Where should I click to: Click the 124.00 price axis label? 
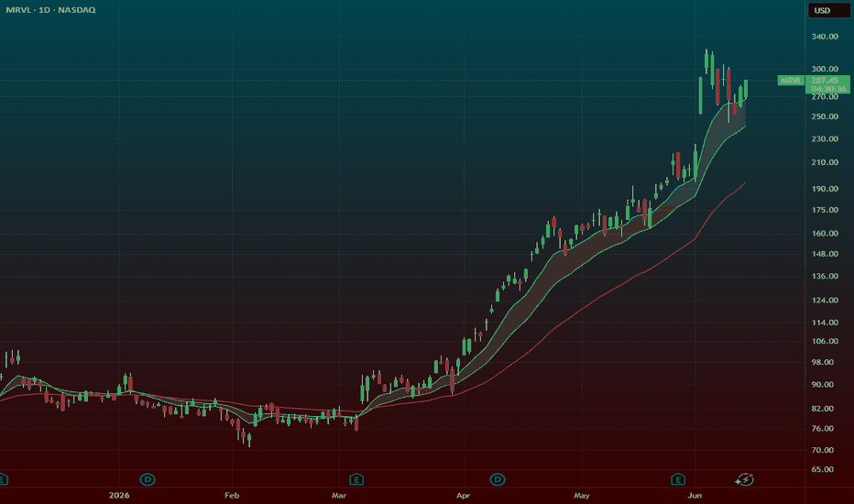[x=825, y=300]
